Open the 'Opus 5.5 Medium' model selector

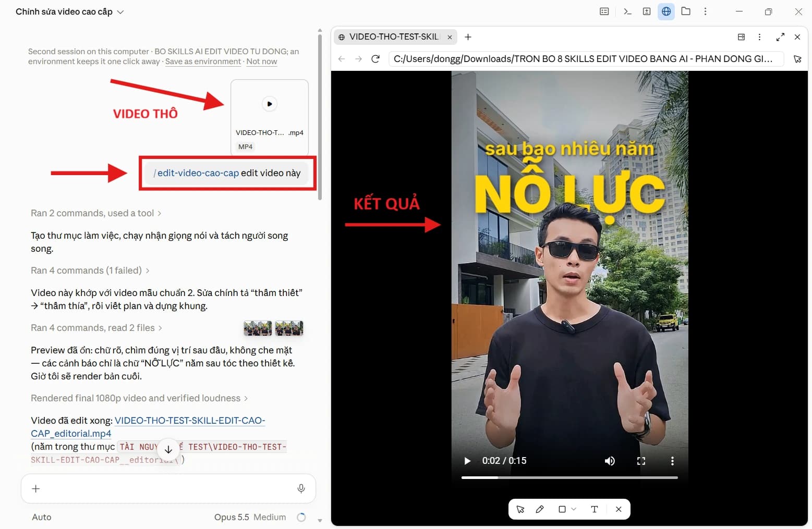coord(250,517)
